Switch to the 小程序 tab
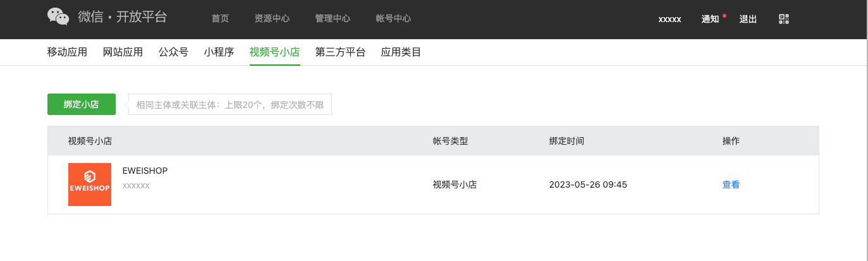This screenshot has height=261, width=868. [x=219, y=52]
